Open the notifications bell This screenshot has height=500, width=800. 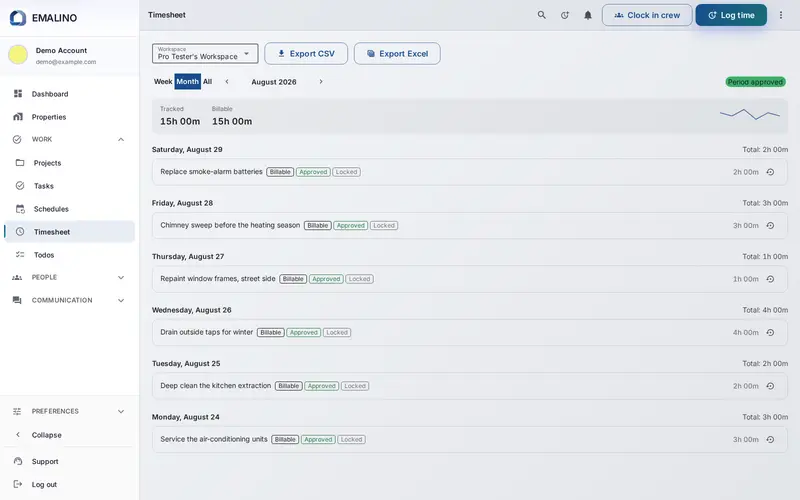[x=588, y=15]
